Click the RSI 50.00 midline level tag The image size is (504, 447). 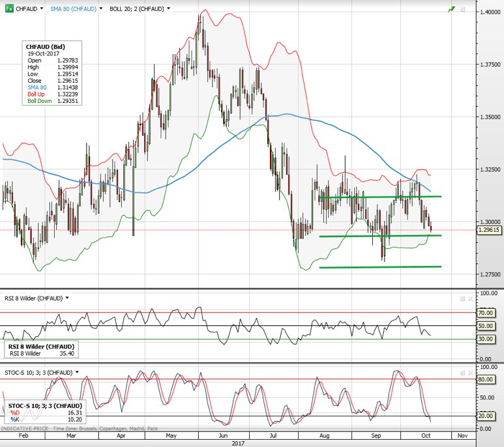(485, 326)
